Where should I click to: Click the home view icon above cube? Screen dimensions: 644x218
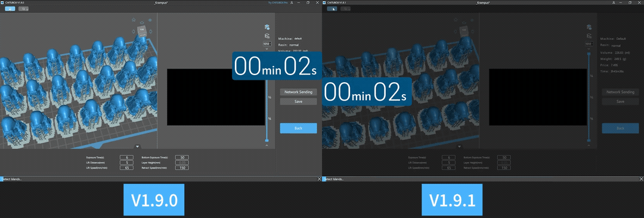click(134, 19)
